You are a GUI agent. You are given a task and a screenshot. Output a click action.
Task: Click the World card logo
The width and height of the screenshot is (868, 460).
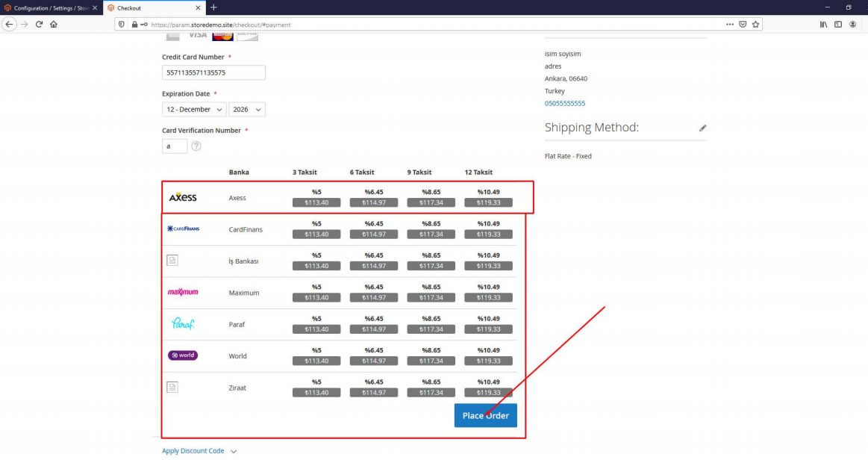[x=183, y=355]
